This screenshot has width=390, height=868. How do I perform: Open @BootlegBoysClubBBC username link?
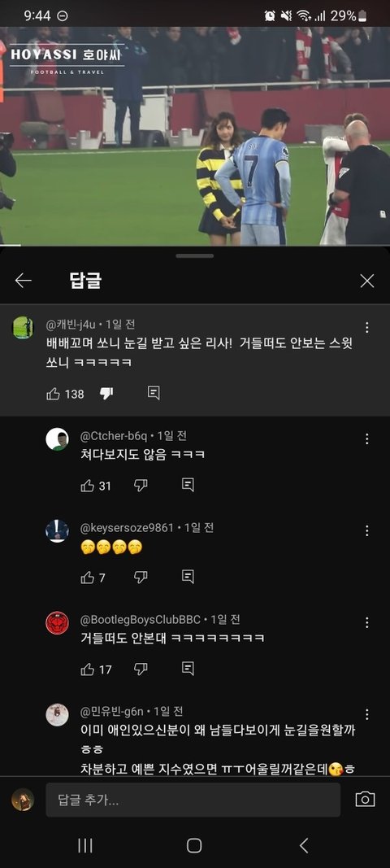[141, 619]
